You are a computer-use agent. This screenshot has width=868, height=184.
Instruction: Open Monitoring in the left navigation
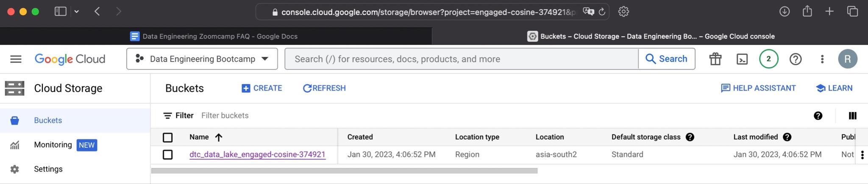(75, 145)
